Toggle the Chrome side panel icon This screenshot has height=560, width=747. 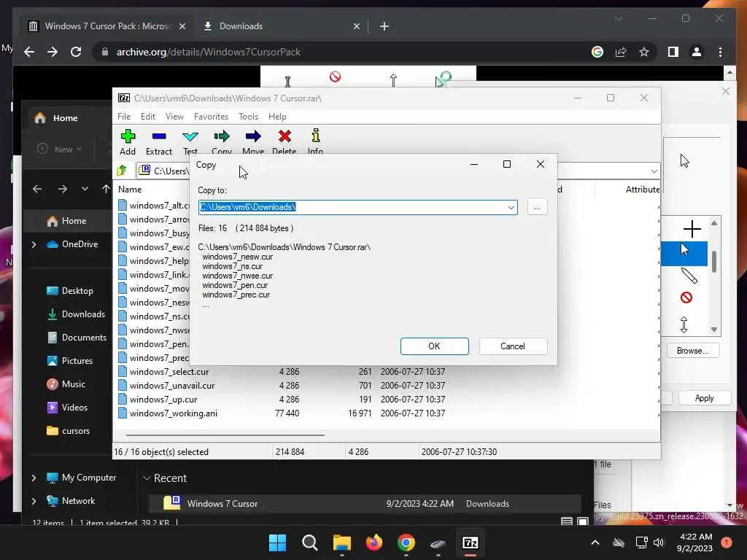tap(673, 52)
